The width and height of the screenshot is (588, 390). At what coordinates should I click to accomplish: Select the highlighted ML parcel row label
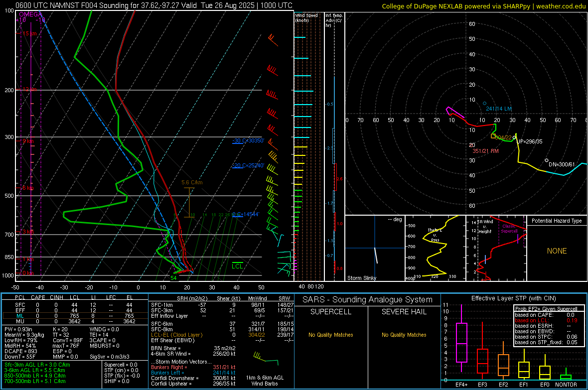(x=20, y=316)
